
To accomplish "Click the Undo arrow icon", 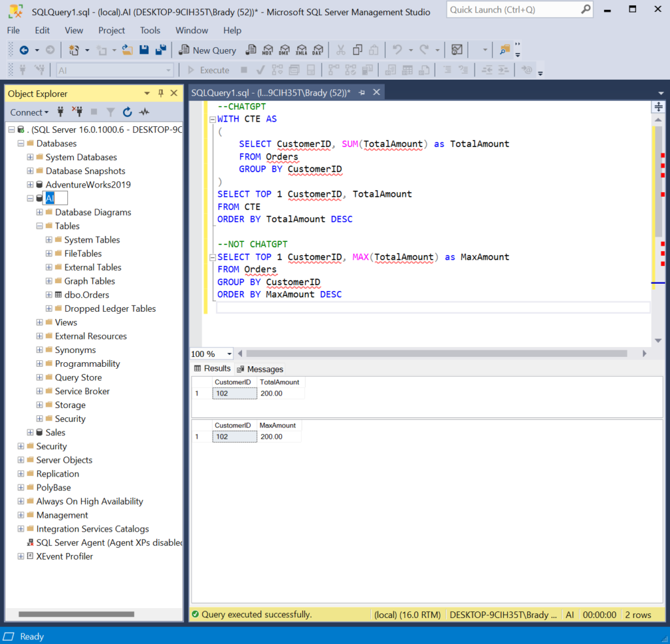I will (397, 50).
